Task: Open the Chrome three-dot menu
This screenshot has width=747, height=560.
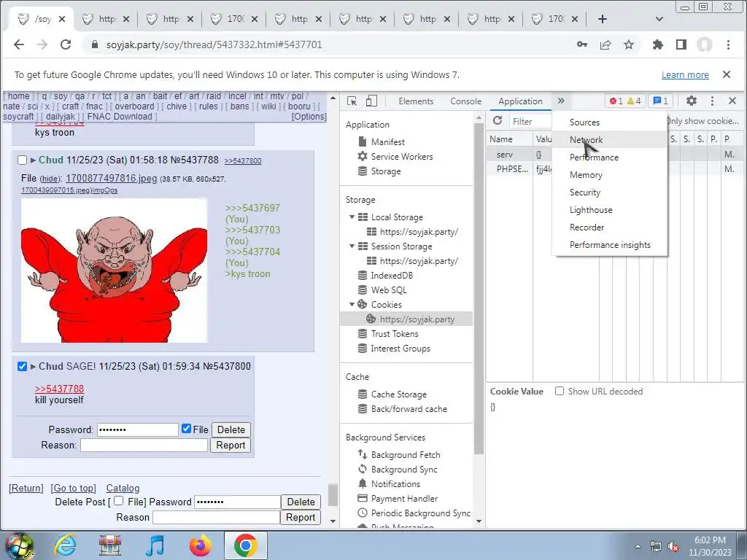Action: (x=728, y=44)
